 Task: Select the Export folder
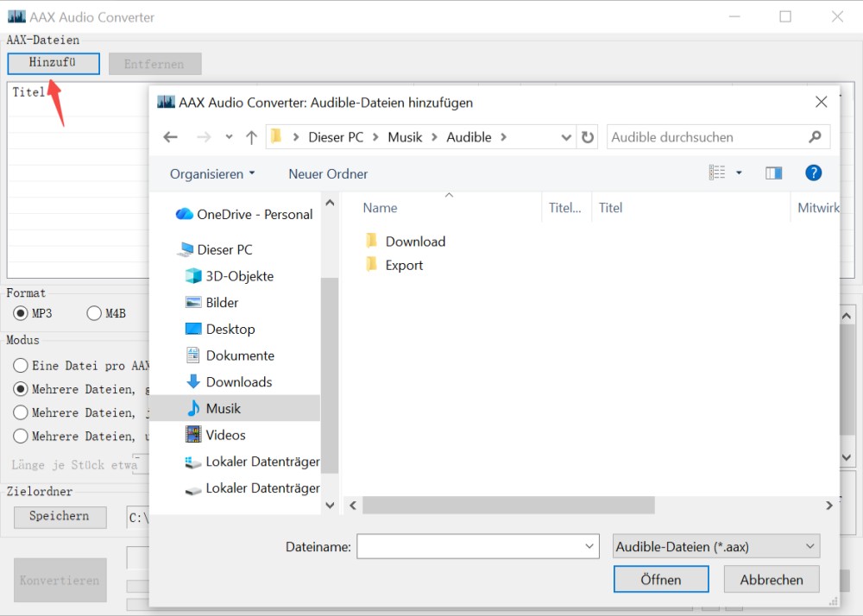(x=394, y=265)
